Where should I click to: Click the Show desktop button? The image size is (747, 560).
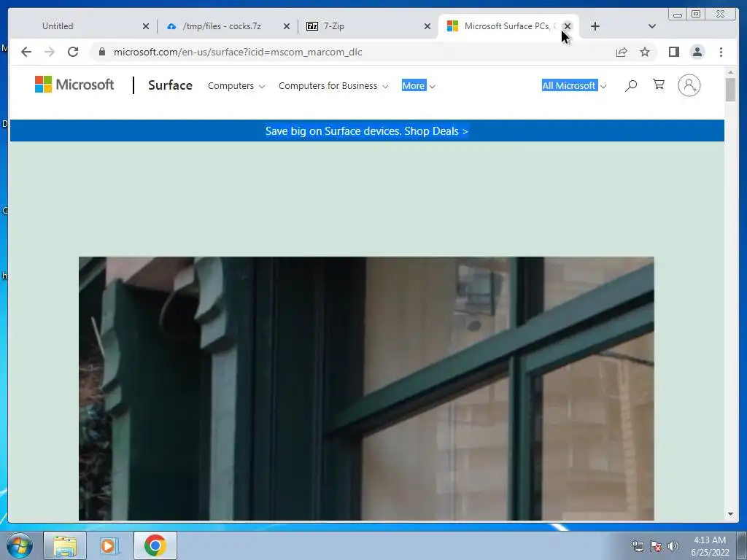pos(742,545)
